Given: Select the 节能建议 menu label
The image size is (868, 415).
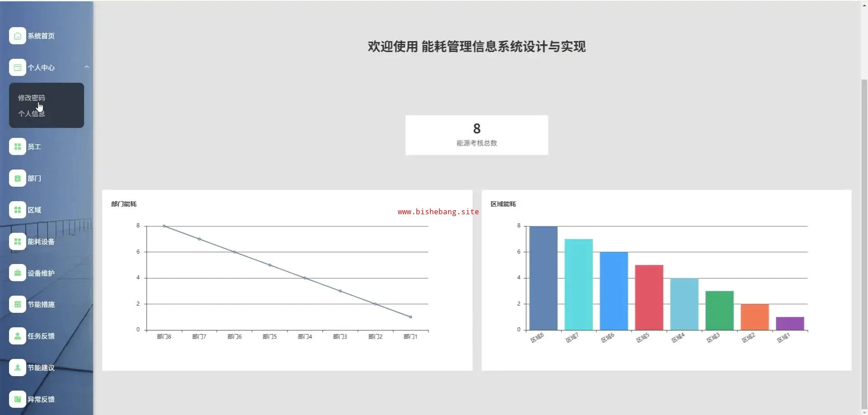Looking at the screenshot, I should click(41, 368).
